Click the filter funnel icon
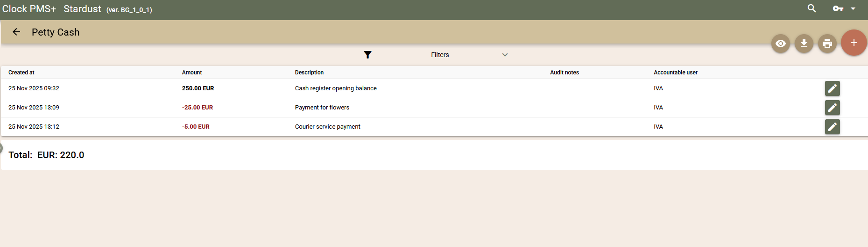 point(368,55)
